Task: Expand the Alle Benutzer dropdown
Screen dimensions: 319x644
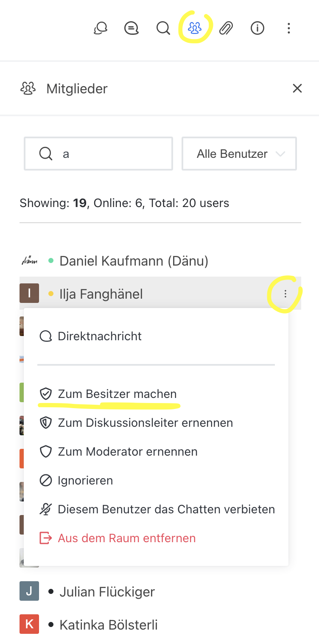Action: point(239,154)
